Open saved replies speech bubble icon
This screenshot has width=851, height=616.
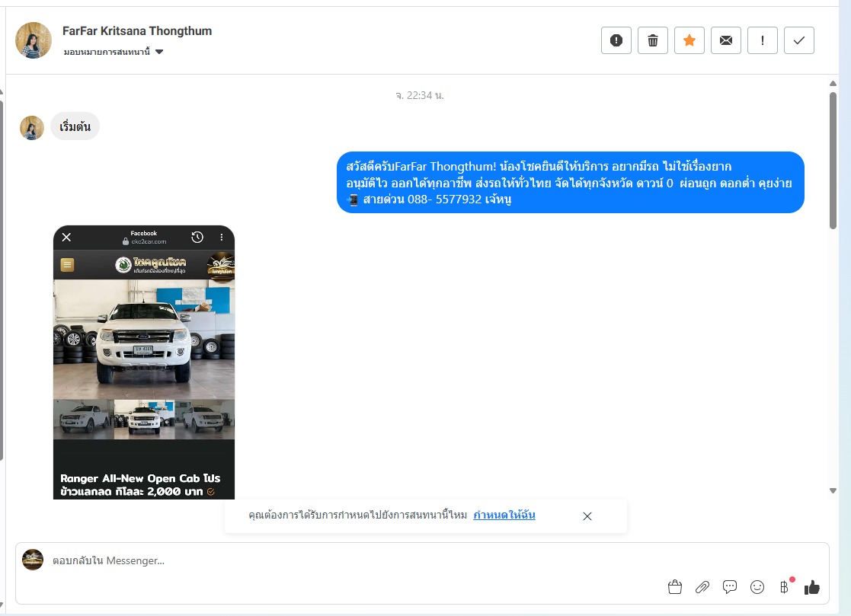point(730,587)
